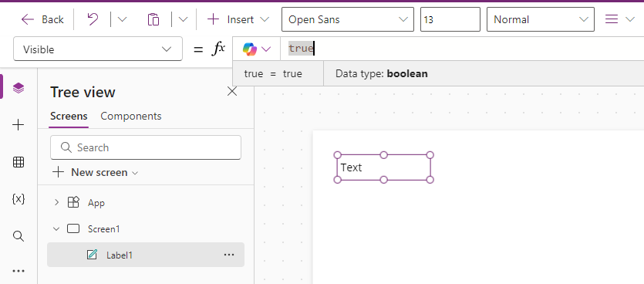Click the New screen button
The width and height of the screenshot is (644, 284).
[x=96, y=172]
